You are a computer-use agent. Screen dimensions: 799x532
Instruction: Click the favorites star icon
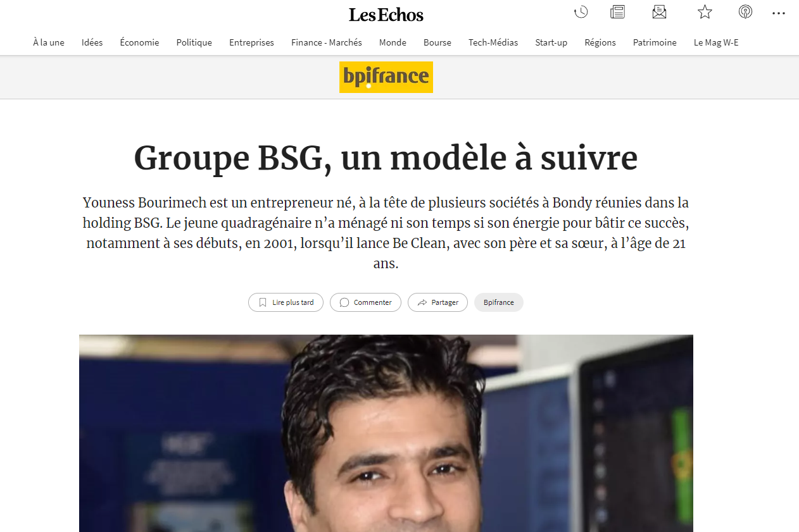705,12
